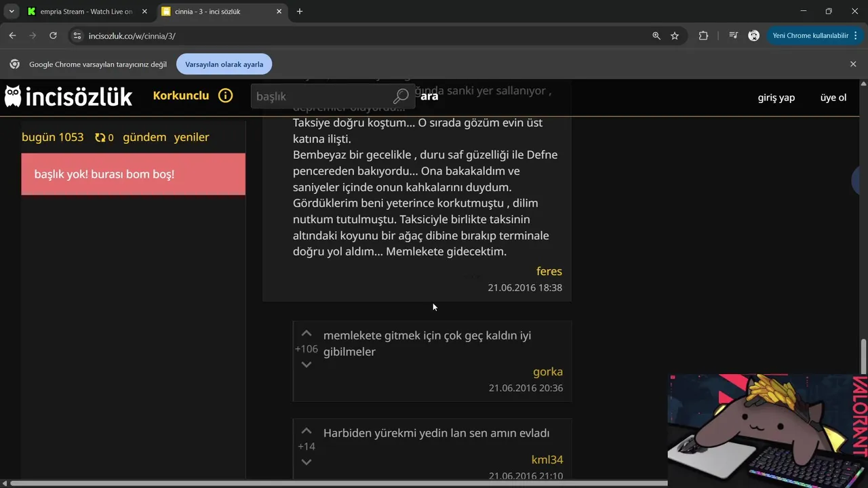This screenshot has height=488, width=868.
Task: Click the search magnifier icon
Action: [x=401, y=96]
